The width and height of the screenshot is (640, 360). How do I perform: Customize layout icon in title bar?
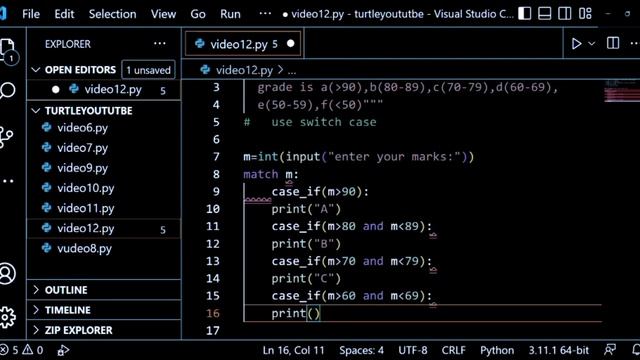(585, 13)
